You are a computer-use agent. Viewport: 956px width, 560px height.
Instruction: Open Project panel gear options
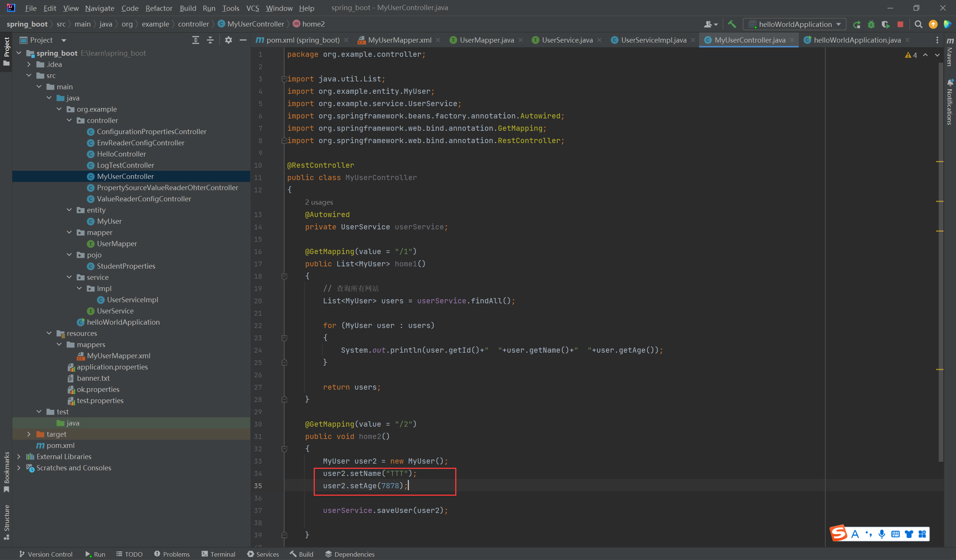pos(228,40)
